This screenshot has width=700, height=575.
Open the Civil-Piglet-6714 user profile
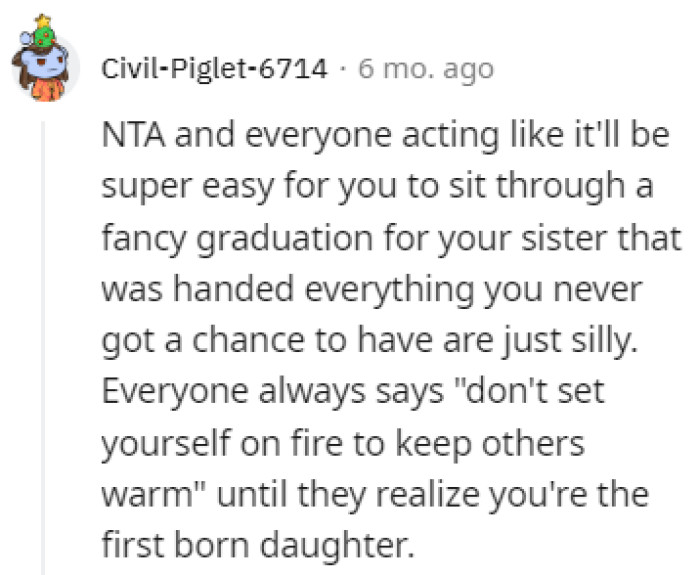pos(215,69)
